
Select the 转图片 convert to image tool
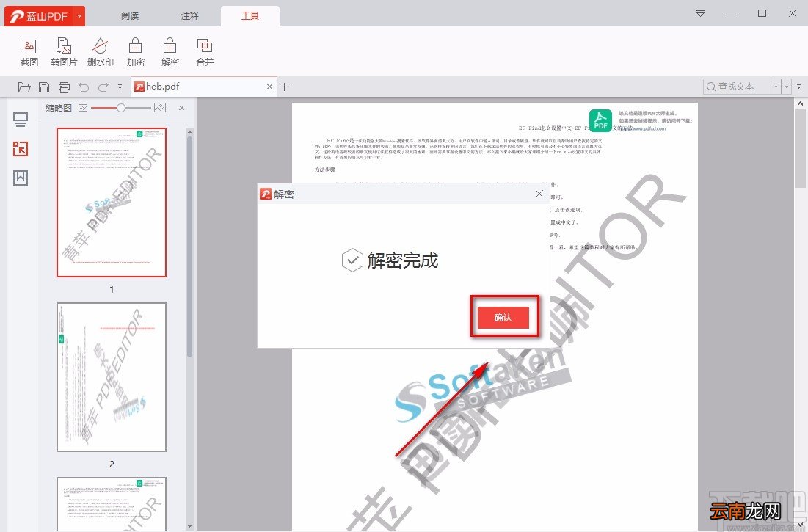point(64,52)
